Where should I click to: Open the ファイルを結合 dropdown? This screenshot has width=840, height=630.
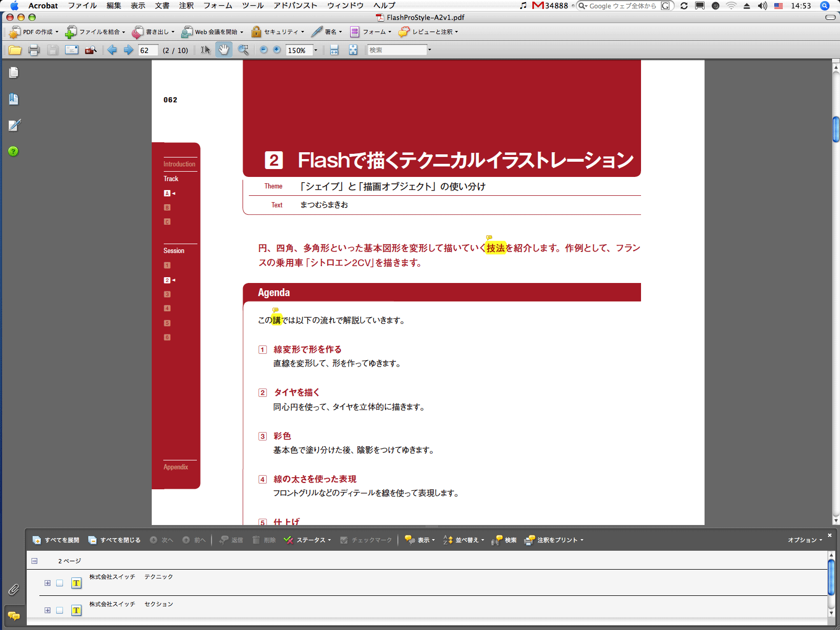[95, 32]
